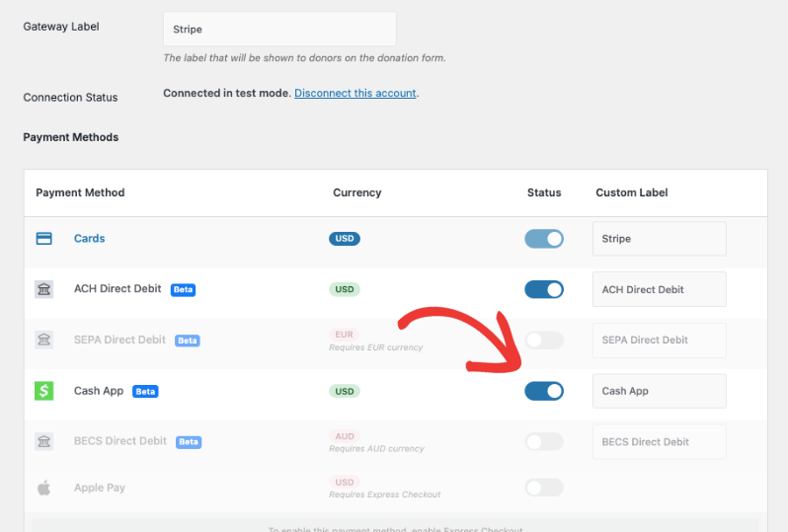
Task: Toggle the Cards payment method status
Action: [x=544, y=239]
